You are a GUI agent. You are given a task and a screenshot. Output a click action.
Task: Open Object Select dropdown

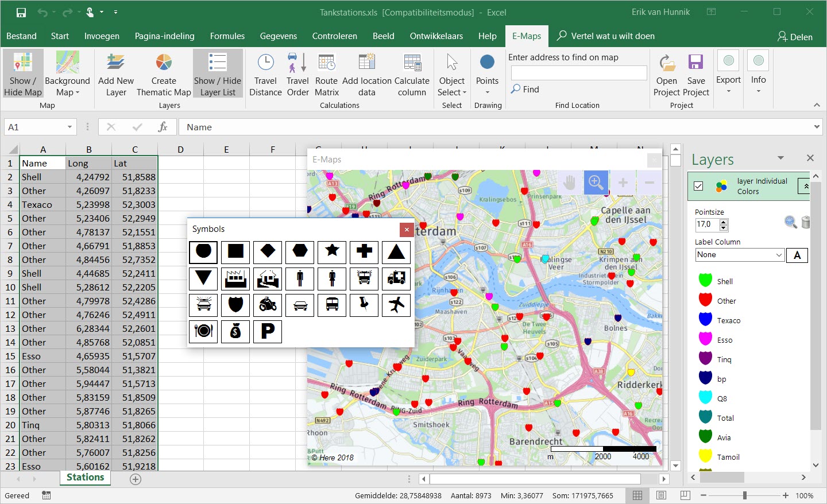pos(452,73)
